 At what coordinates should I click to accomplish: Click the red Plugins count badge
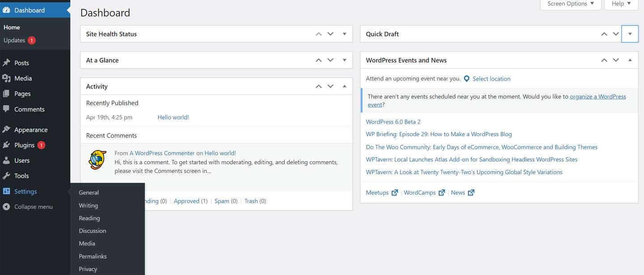(x=41, y=145)
